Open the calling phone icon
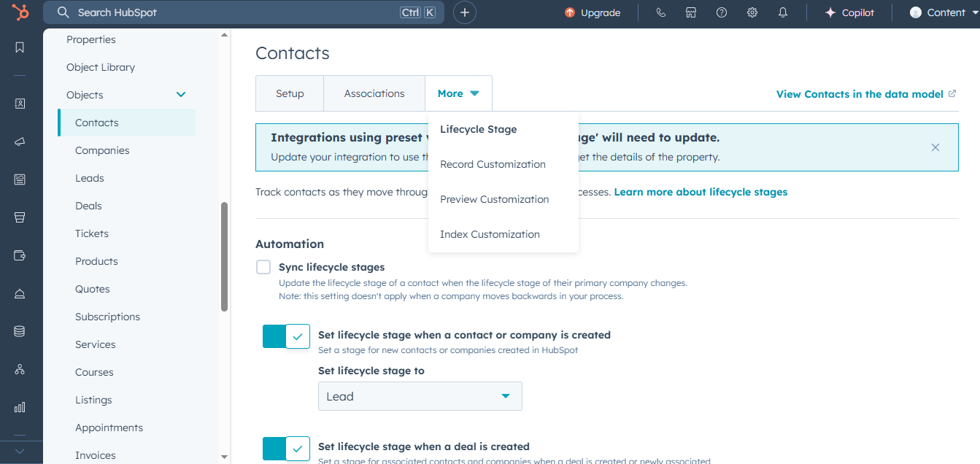Viewport: 980px width, 464px height. (x=661, y=12)
